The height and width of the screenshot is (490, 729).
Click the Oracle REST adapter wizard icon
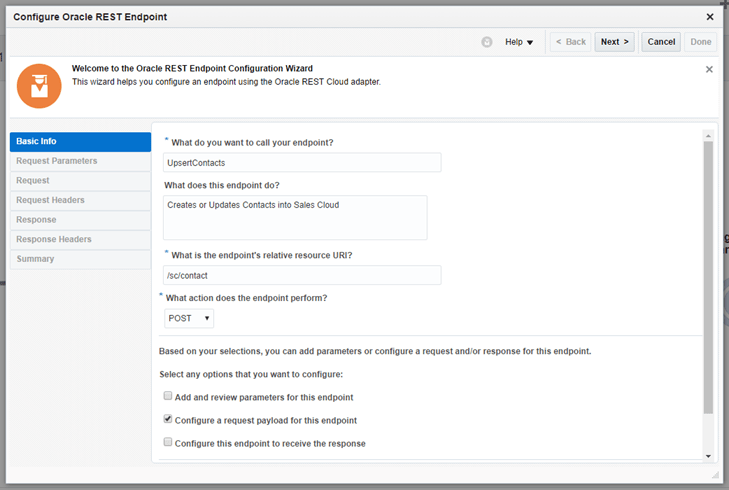[x=39, y=86]
